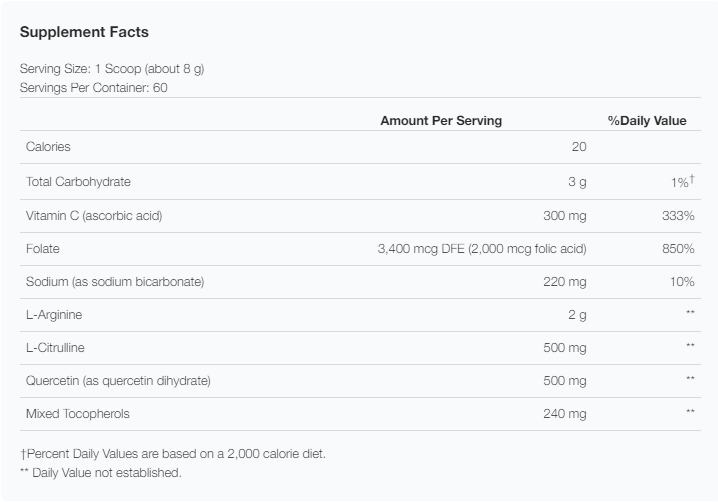Click the Daily Value not established footnote
The image size is (718, 502).
tap(101, 473)
